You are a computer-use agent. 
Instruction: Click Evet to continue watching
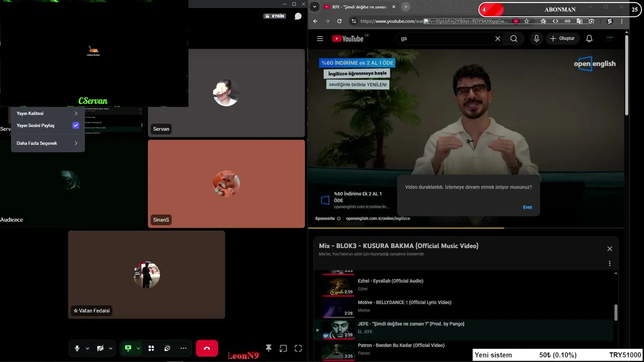pyautogui.click(x=527, y=207)
